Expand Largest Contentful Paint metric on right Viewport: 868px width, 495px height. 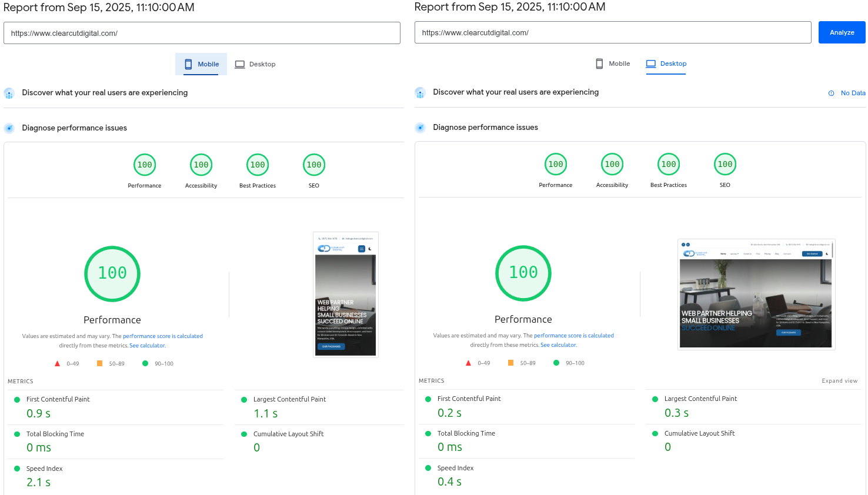[x=700, y=399]
